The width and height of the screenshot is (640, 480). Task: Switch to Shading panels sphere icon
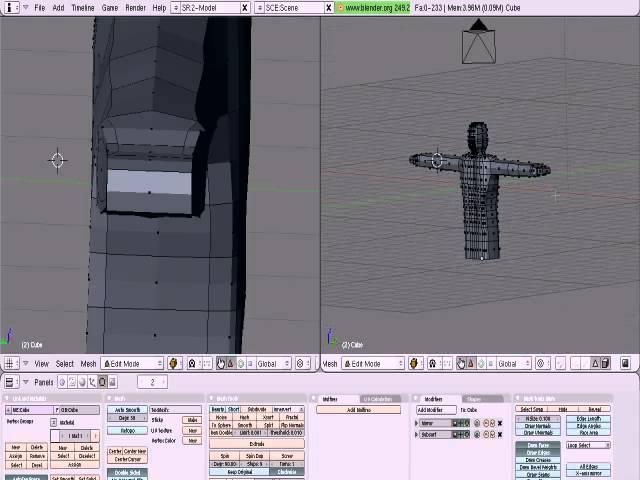coord(82,382)
